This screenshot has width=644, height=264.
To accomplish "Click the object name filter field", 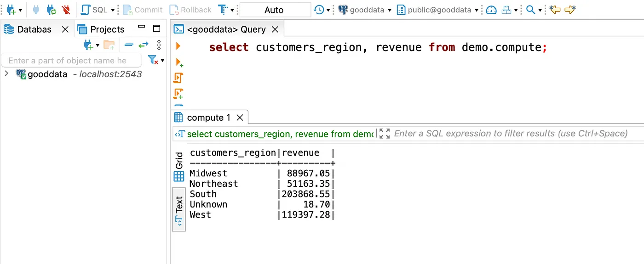I will tap(71, 61).
